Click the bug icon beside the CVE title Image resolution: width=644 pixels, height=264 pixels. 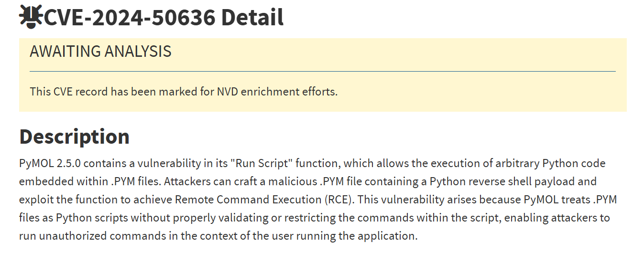pos(31,16)
